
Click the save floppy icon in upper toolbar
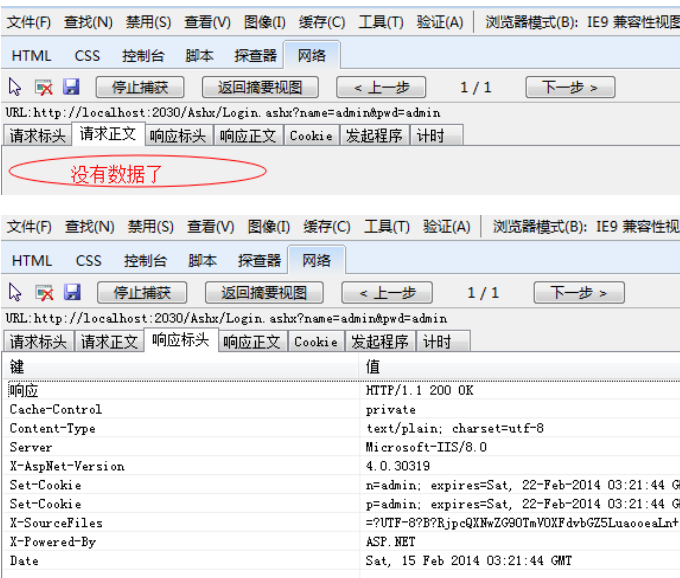point(71,87)
